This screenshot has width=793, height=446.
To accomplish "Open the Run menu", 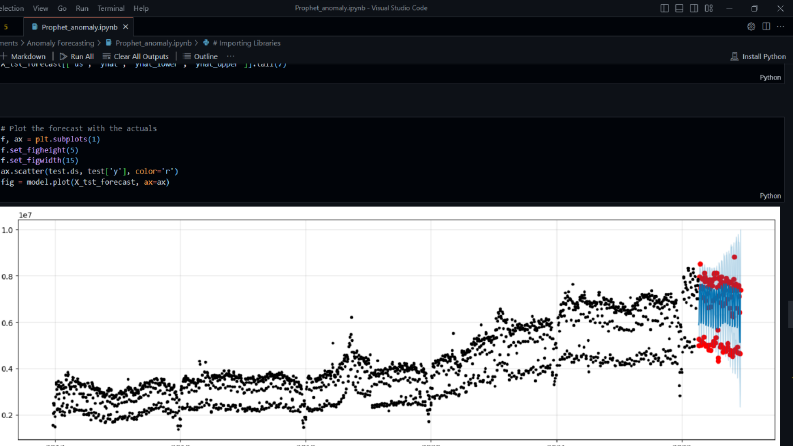I will click(81, 8).
